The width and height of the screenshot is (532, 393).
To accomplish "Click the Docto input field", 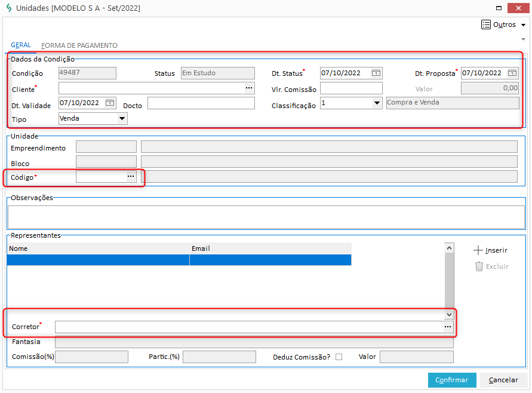I will [201, 103].
